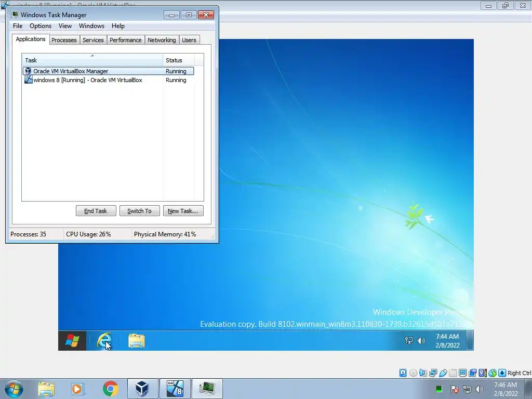532x399 pixels.
Task: Open the guest Windows 8 Start button
Action: [72, 341]
